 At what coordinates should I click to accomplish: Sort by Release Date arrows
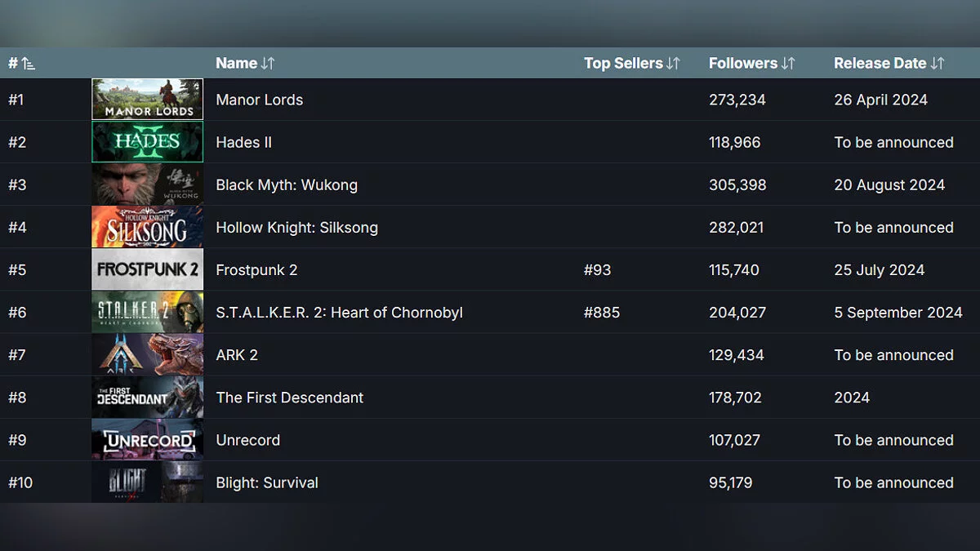click(x=938, y=64)
